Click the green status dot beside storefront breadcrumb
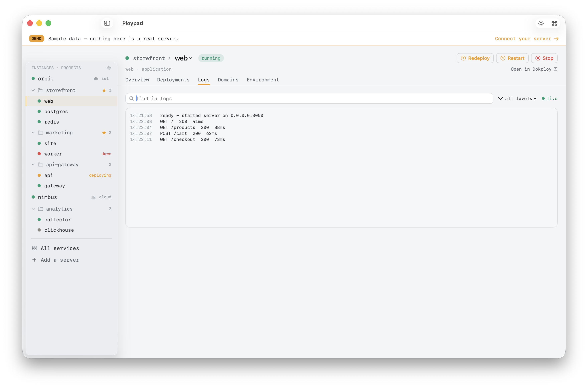 tap(127, 58)
